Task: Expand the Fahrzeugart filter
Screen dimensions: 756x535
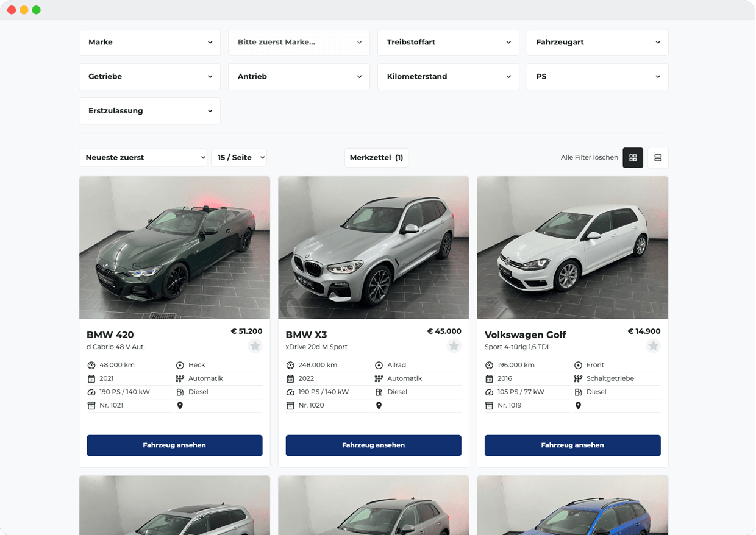Action: (597, 43)
